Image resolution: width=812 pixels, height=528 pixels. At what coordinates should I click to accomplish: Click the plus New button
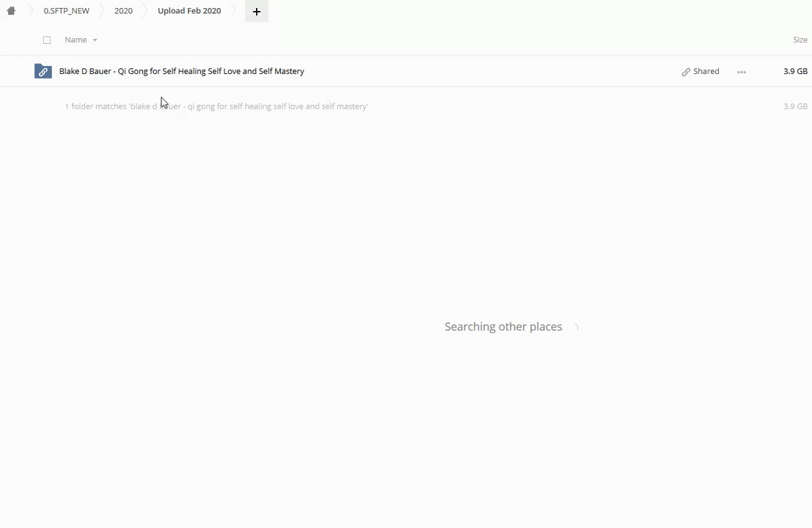click(256, 11)
